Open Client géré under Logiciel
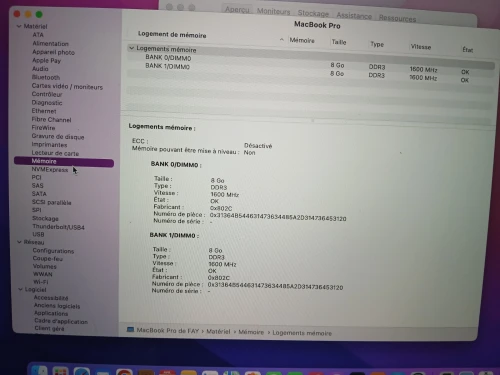The image size is (500, 375). [49, 328]
